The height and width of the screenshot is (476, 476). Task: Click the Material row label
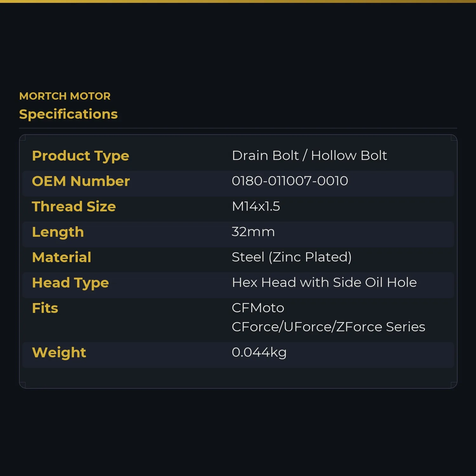[62, 257]
